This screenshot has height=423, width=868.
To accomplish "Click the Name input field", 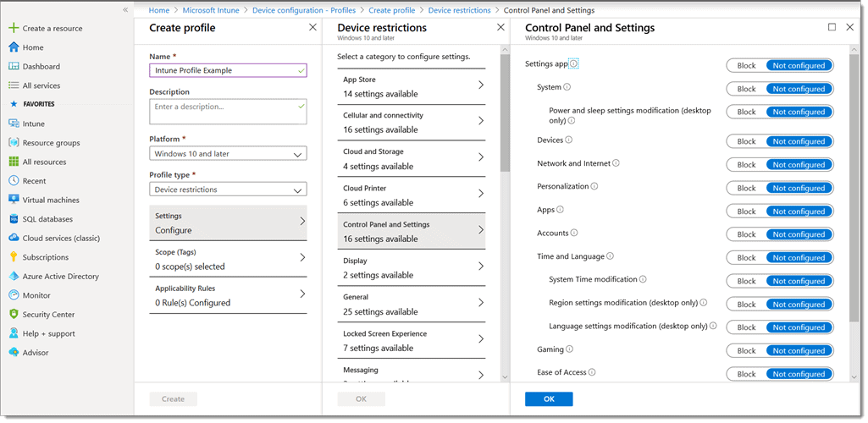I will coord(228,70).
